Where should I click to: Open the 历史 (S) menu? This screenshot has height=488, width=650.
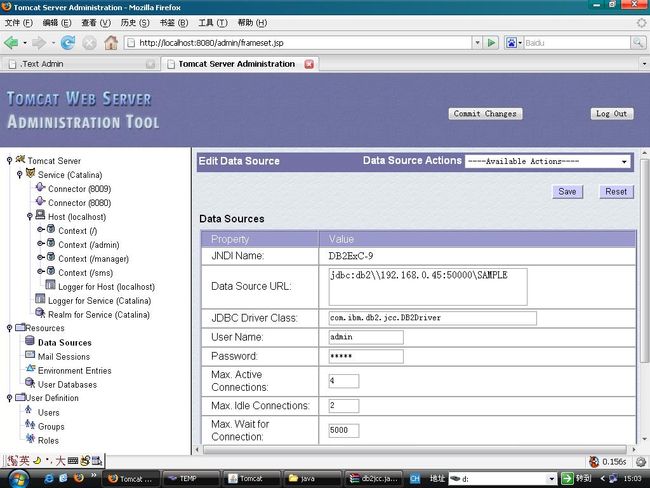pyautogui.click(x=135, y=23)
